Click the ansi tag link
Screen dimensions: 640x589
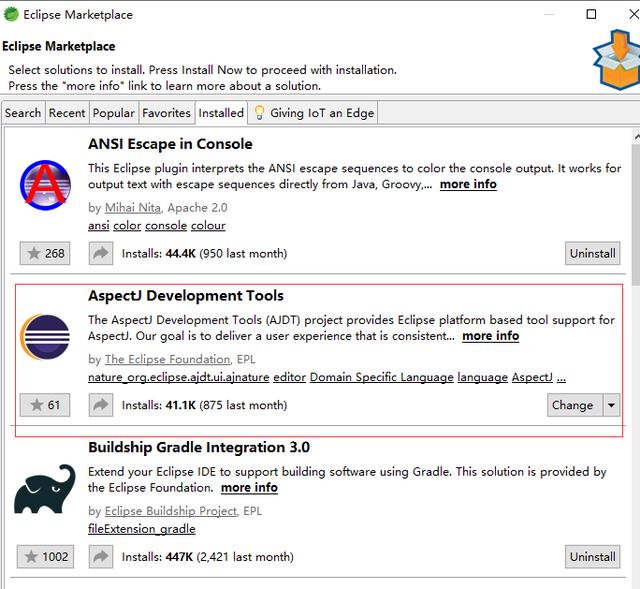[99, 226]
